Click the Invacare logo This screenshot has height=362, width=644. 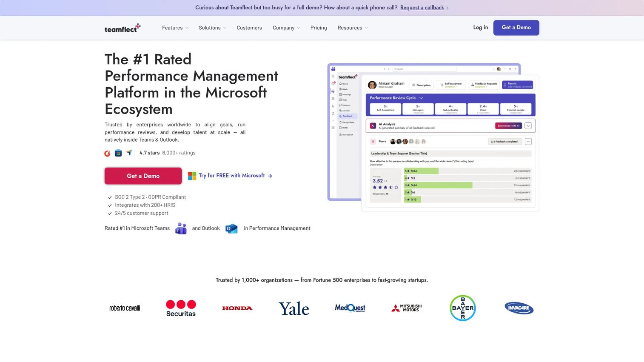click(519, 308)
